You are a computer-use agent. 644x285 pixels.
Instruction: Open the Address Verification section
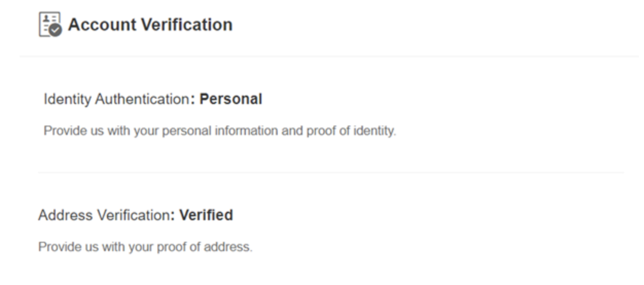[103, 215]
